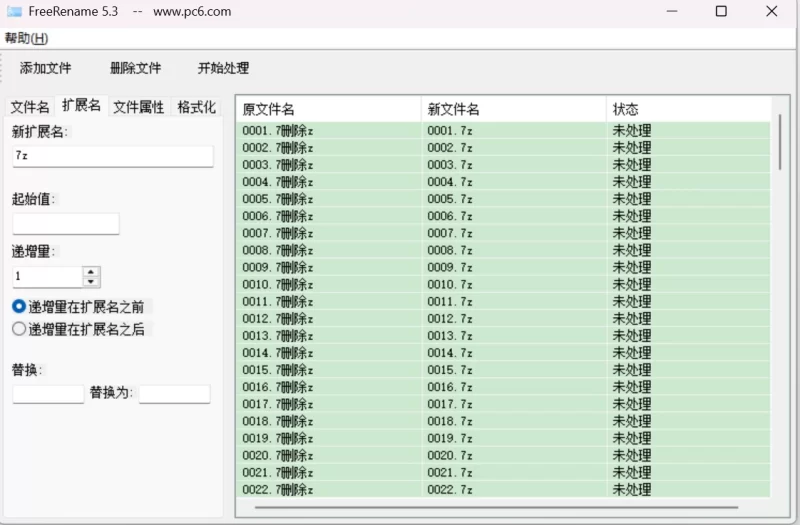Switch to the 文件名 tab
This screenshot has width=800, height=525.
(x=30, y=107)
